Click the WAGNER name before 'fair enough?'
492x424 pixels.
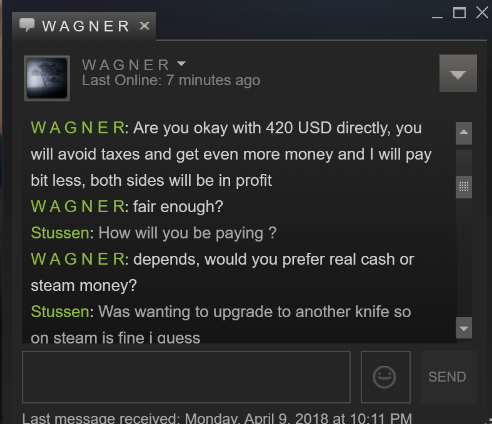point(78,206)
